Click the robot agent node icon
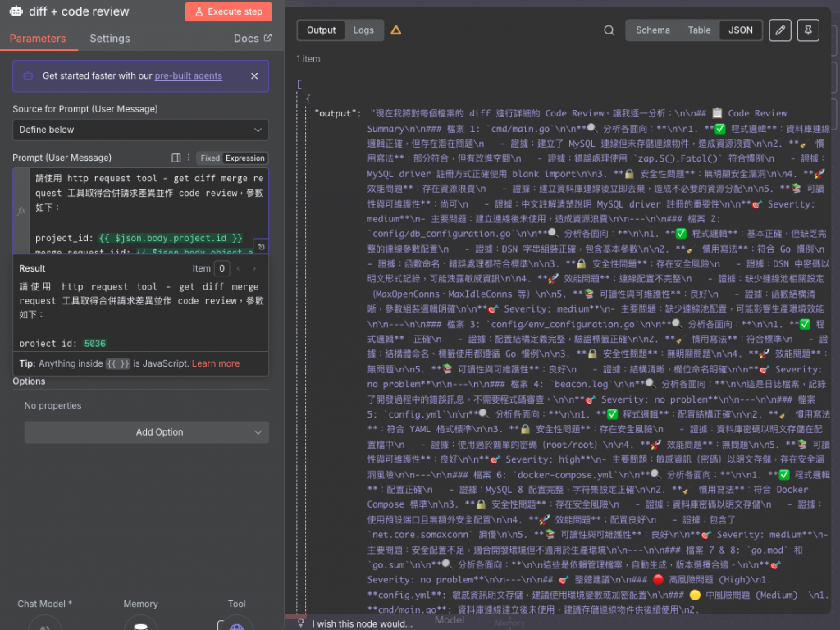Image resolution: width=840 pixels, height=630 pixels. point(16,11)
